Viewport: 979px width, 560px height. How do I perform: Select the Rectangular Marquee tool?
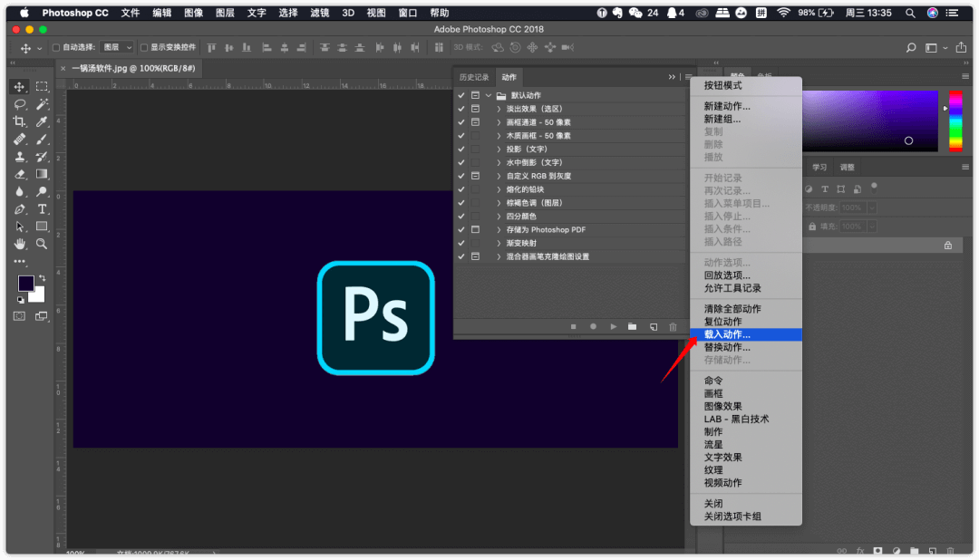click(42, 87)
